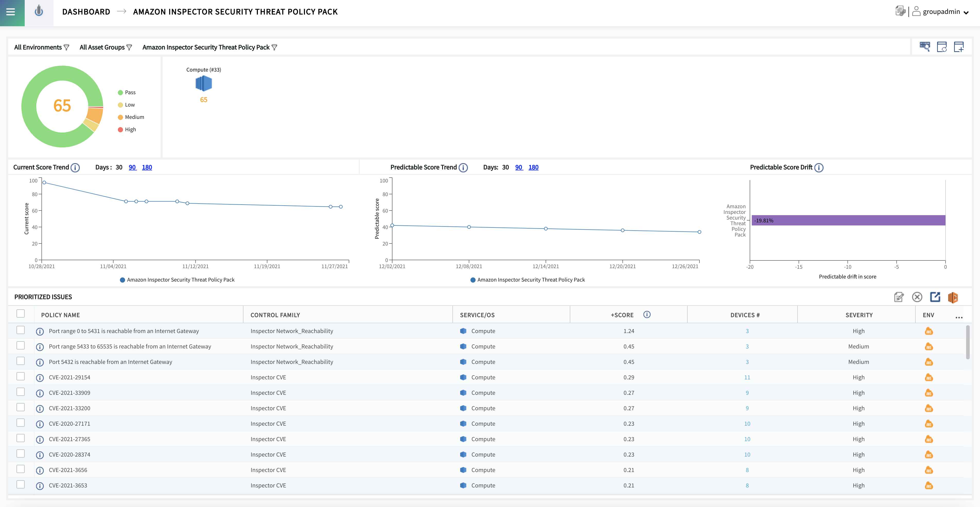Click the add window icon in filter bar

coord(959,47)
